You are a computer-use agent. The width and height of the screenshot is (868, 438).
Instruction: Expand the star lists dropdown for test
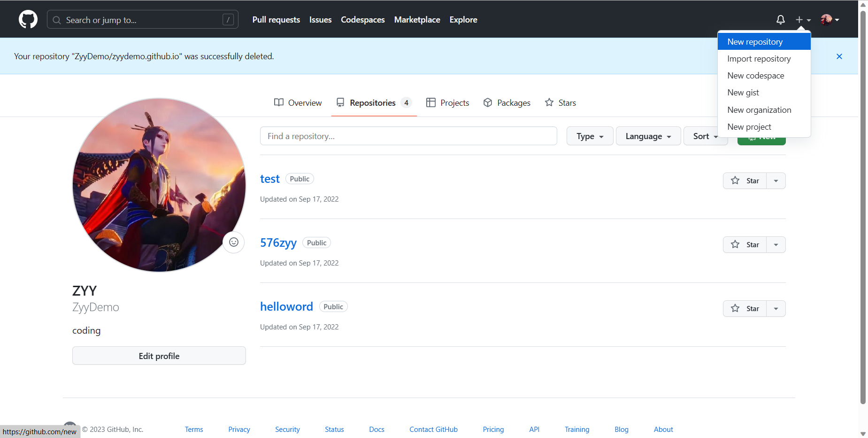(776, 181)
